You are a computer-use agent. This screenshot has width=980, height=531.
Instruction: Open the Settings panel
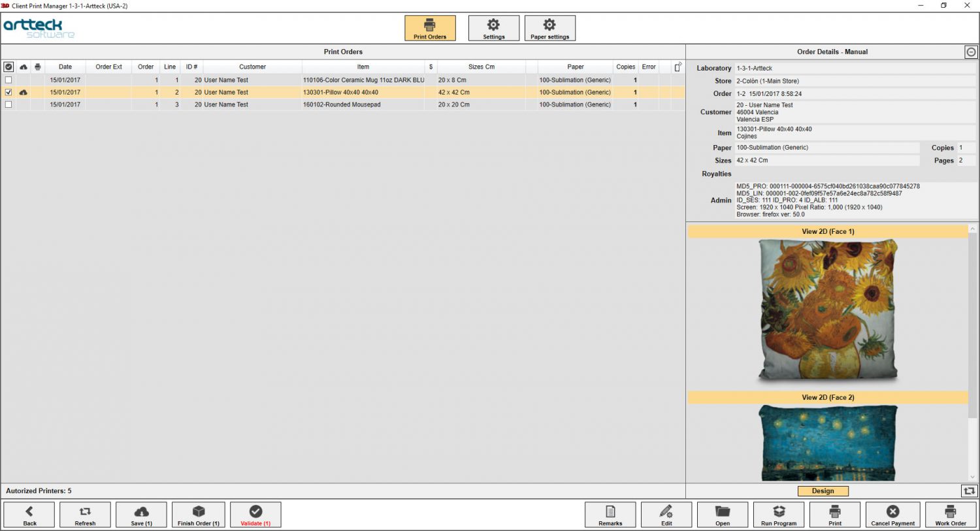point(493,27)
